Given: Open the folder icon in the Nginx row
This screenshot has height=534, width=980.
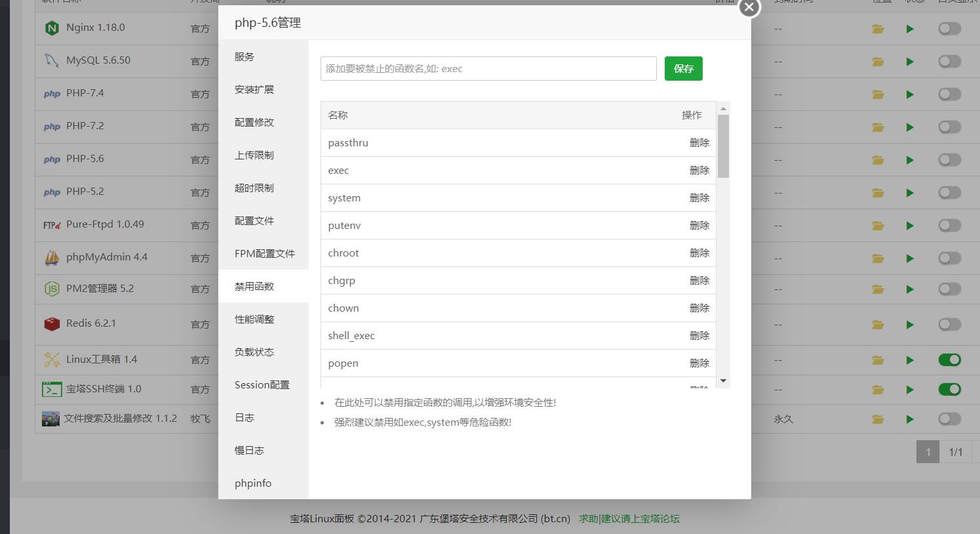Looking at the screenshot, I should click(878, 28).
